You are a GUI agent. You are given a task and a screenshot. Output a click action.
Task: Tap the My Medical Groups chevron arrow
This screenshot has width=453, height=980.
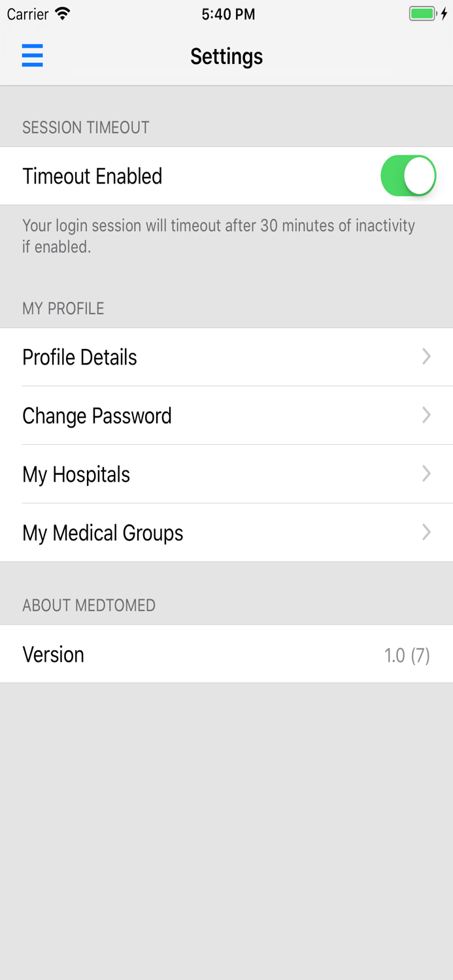pos(426,532)
